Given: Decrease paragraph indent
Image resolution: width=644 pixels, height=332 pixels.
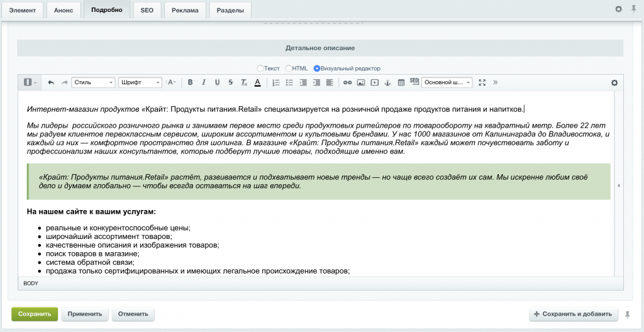Looking at the screenshot, I should pyautogui.click(x=316, y=82).
